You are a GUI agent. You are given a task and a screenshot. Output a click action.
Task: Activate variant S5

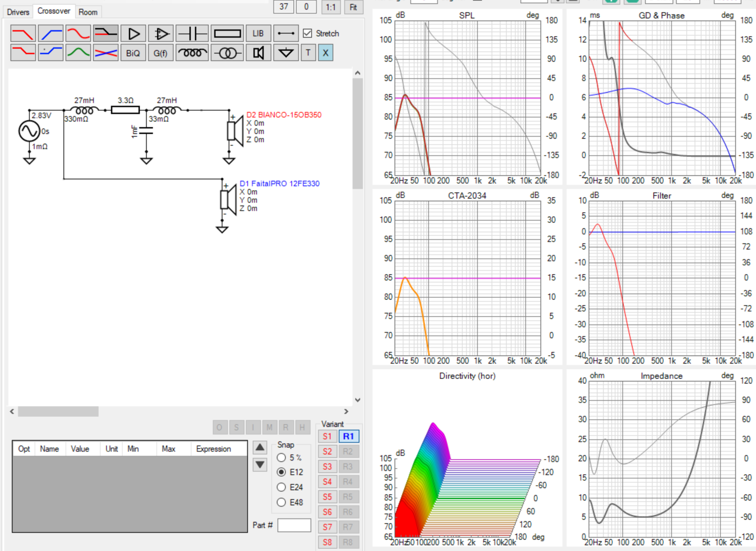coord(327,497)
